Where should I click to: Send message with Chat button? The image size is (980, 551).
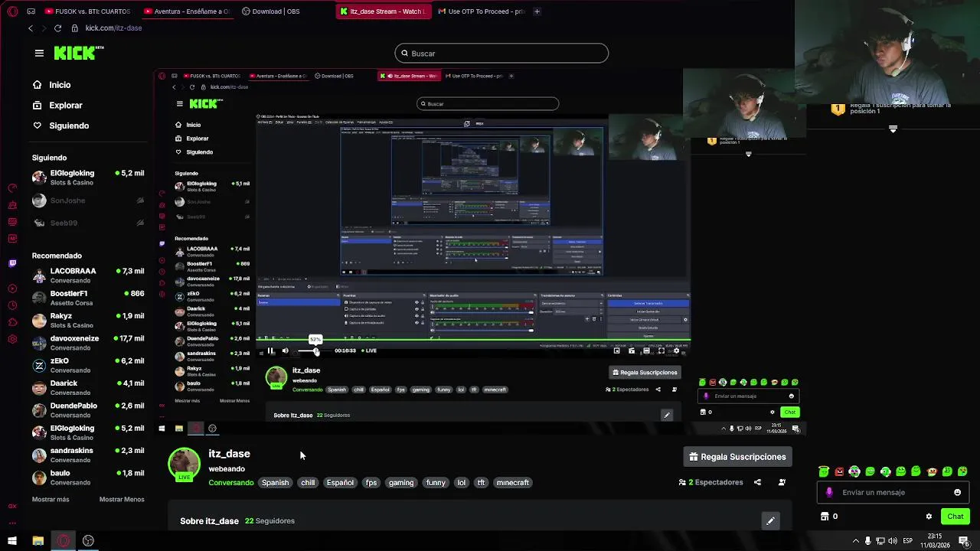pos(955,517)
